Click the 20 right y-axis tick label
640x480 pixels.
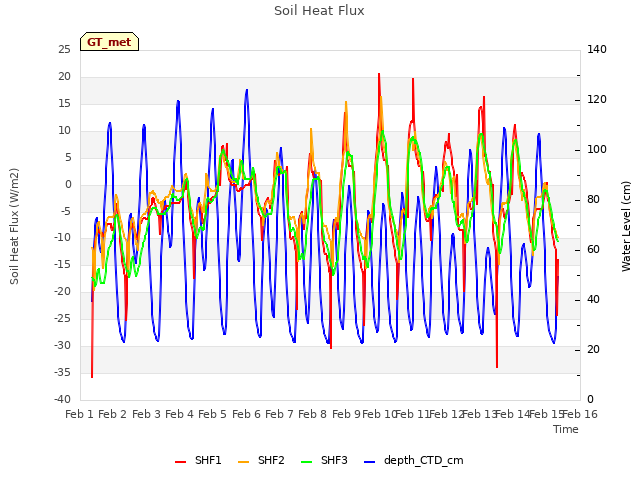tap(593, 350)
